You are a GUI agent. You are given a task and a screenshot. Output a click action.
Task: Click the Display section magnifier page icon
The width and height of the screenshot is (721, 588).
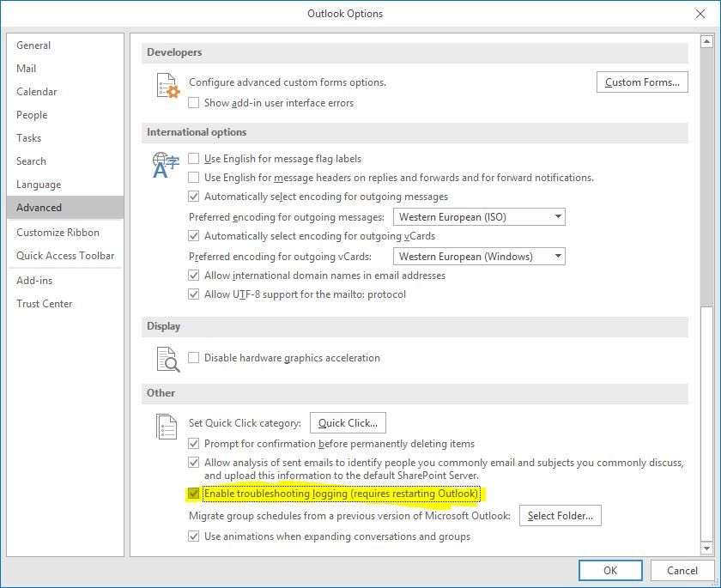(x=168, y=359)
